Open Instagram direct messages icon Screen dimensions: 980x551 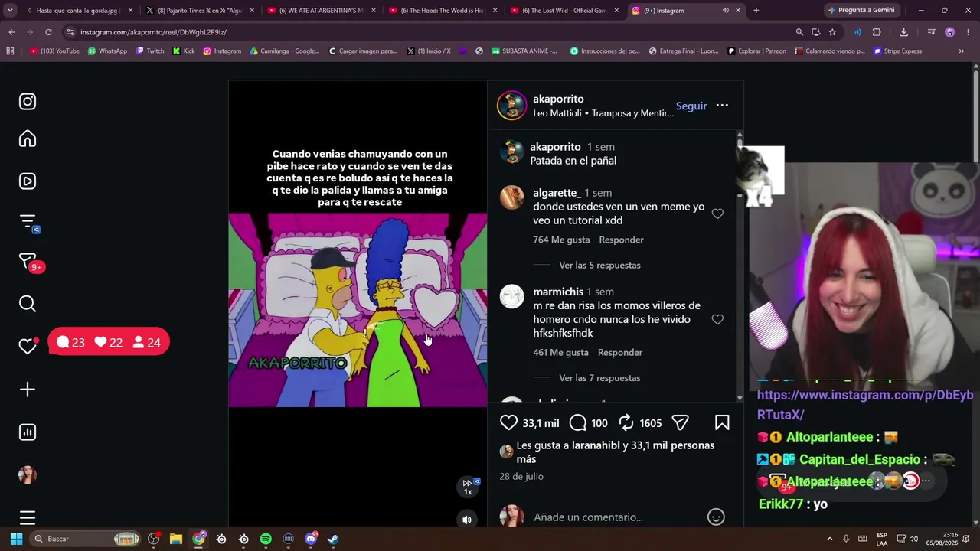[28, 262]
